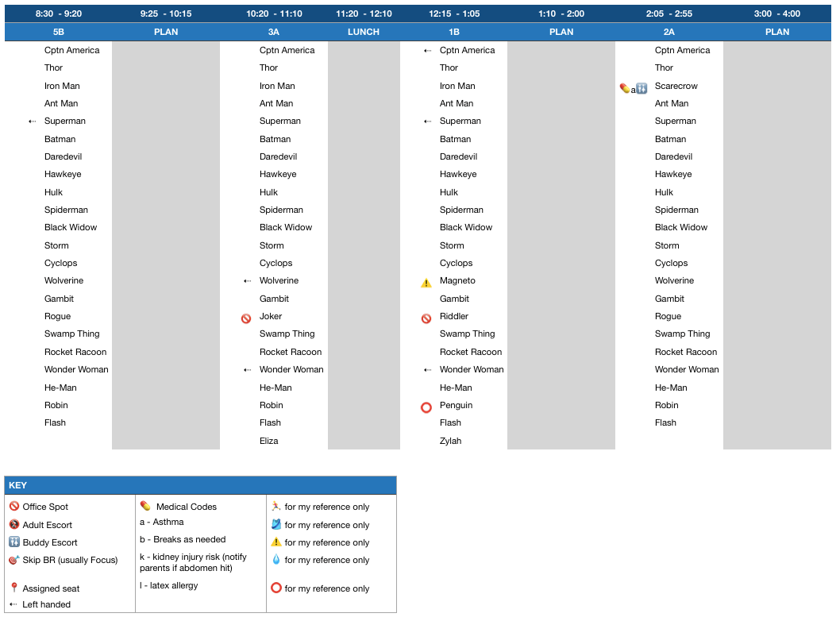Screen dimensions: 840x621
Task: Click the 'Assigned seat' label in the key
Action: click(x=51, y=588)
